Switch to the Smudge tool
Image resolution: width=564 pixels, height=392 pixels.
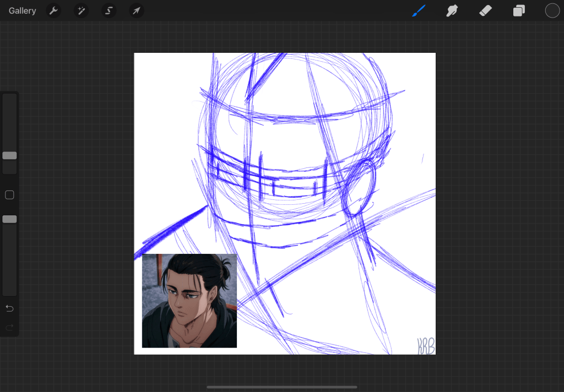tap(452, 10)
